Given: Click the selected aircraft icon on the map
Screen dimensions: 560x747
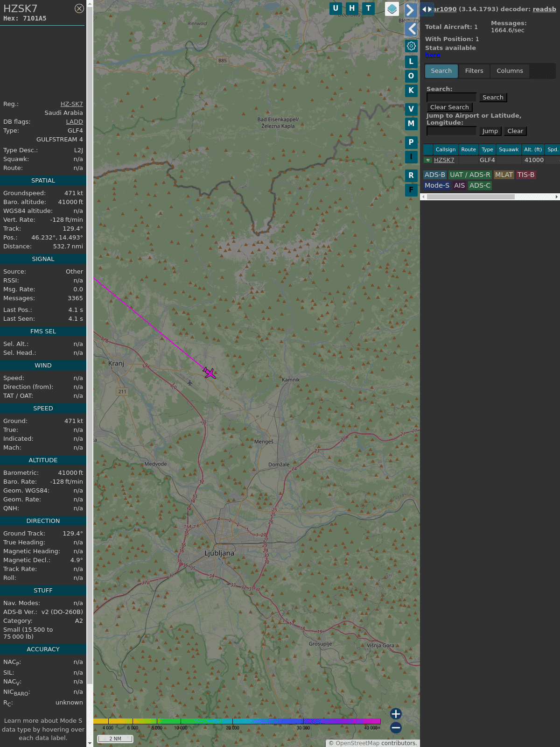Looking at the screenshot, I should point(210,373).
